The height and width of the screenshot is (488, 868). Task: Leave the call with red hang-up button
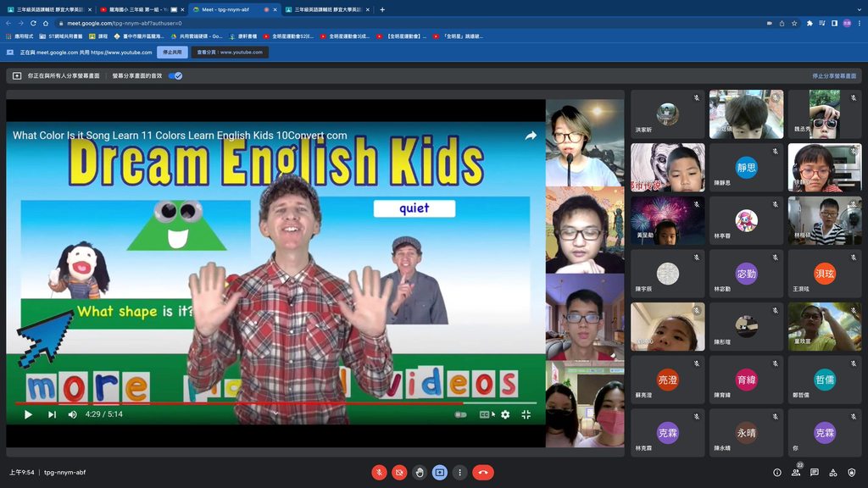(x=483, y=473)
